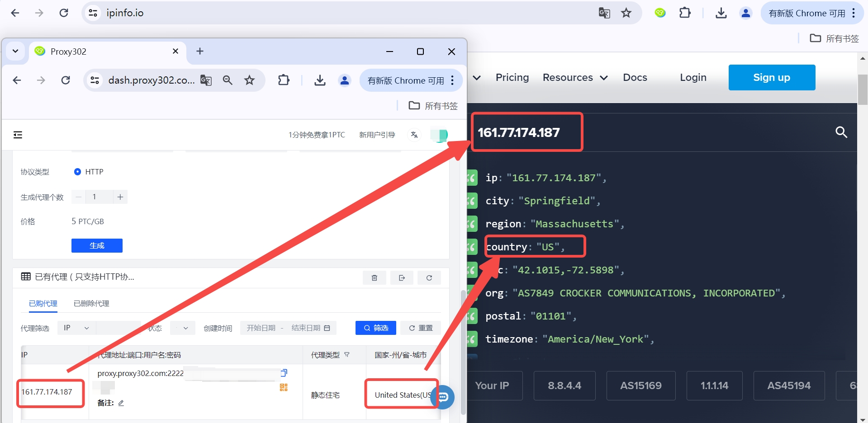
Task: Open the calendar icon in the date range
Action: [x=327, y=328]
